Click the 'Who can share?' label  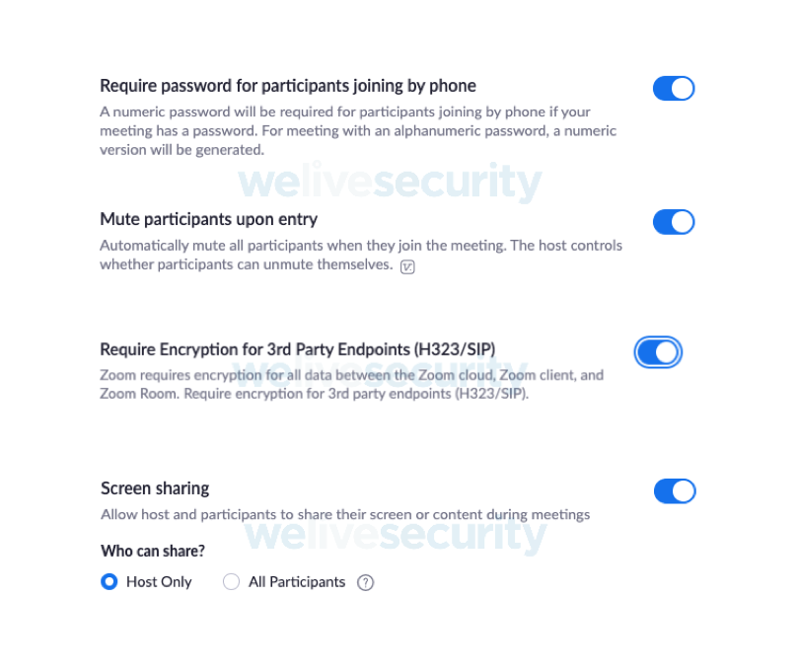[153, 551]
